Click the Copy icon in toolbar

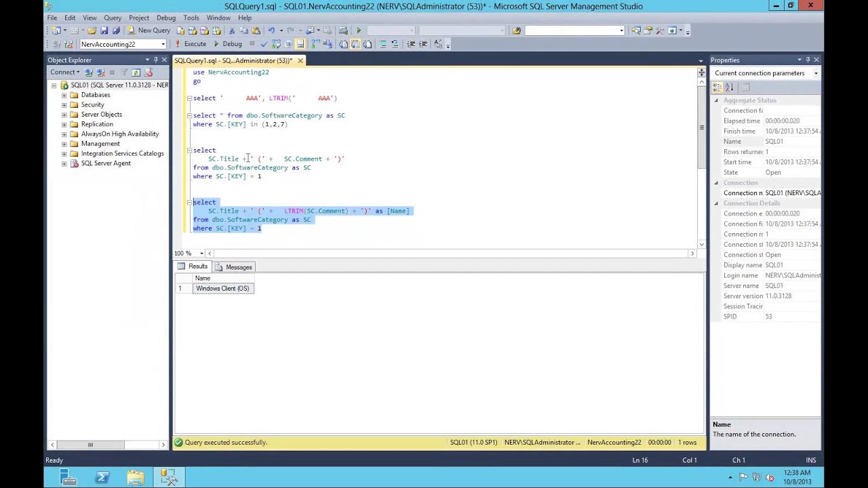point(243,30)
